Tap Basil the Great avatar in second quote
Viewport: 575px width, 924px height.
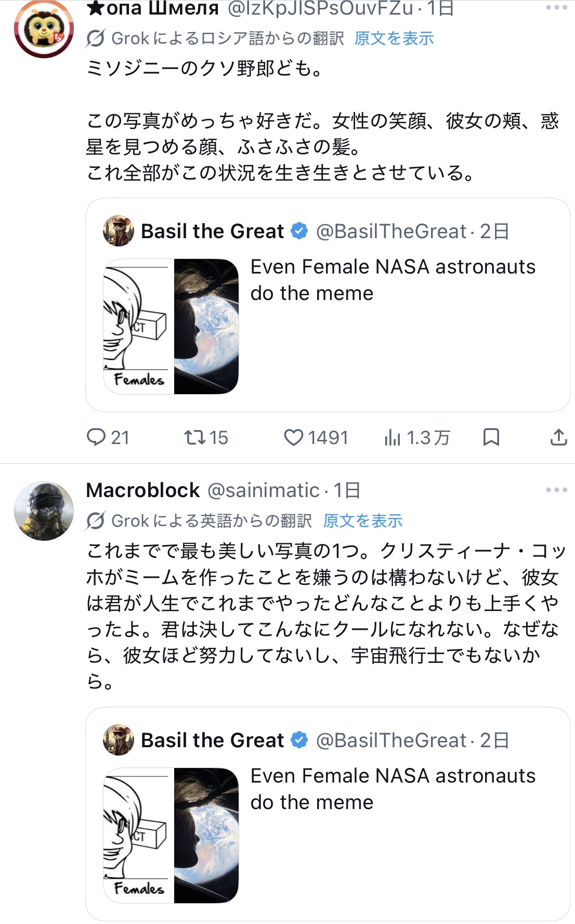pyautogui.click(x=119, y=740)
